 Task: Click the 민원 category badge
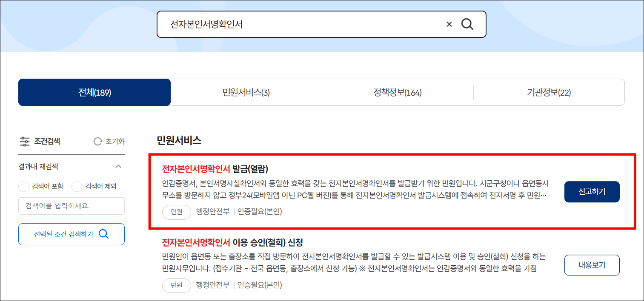[x=176, y=212]
